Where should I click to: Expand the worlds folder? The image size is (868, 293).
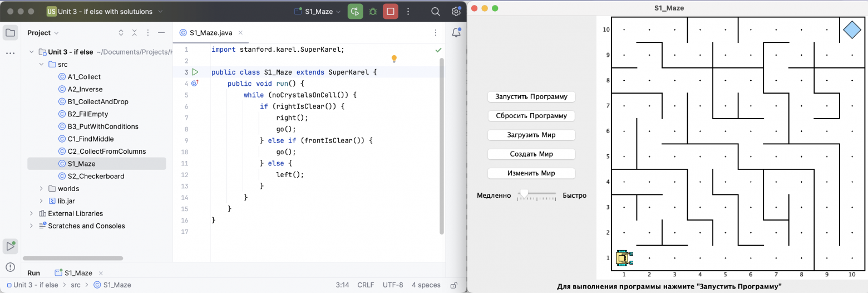point(41,189)
